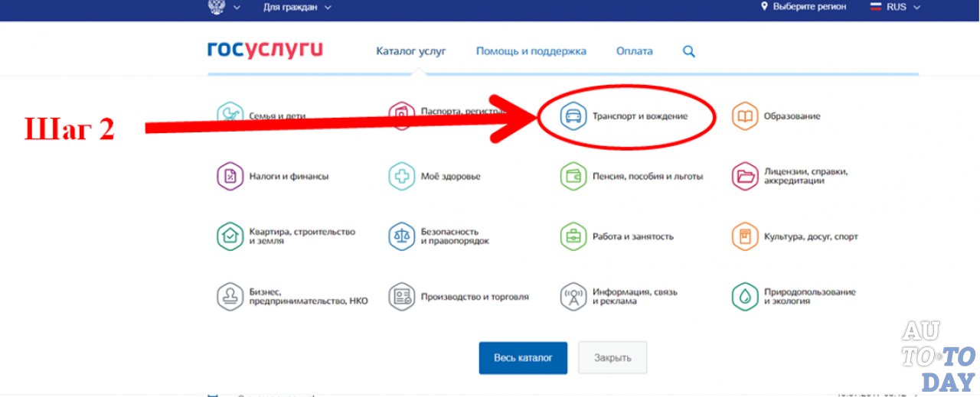Click the Налоги и финансы percent icon
This screenshot has height=397, width=980.
point(230,176)
